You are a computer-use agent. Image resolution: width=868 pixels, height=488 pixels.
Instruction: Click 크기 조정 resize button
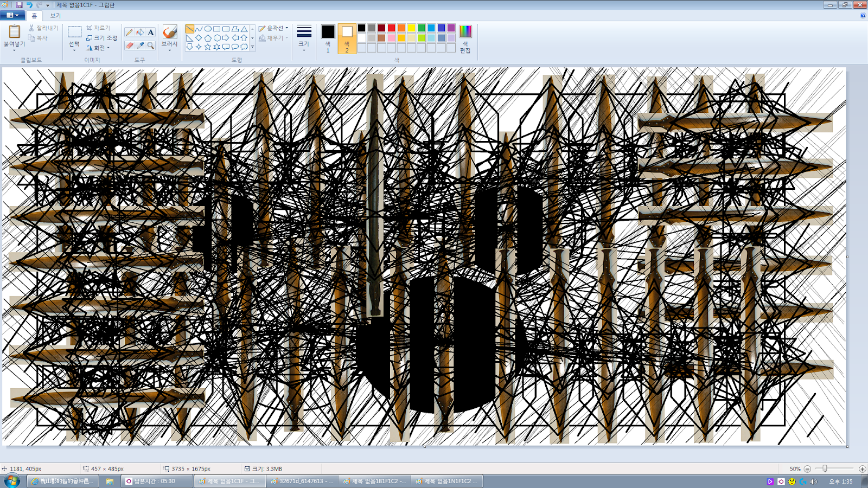coord(102,38)
